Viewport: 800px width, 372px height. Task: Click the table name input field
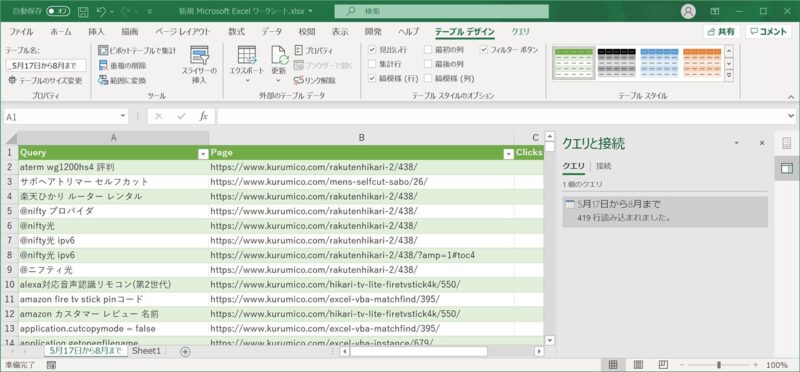click(46, 65)
